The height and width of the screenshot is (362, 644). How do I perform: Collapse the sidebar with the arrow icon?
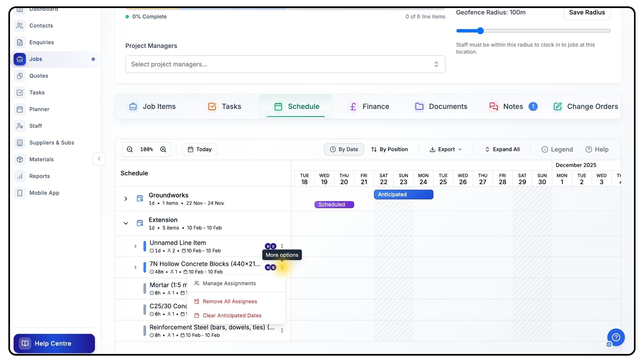pyautogui.click(x=99, y=159)
